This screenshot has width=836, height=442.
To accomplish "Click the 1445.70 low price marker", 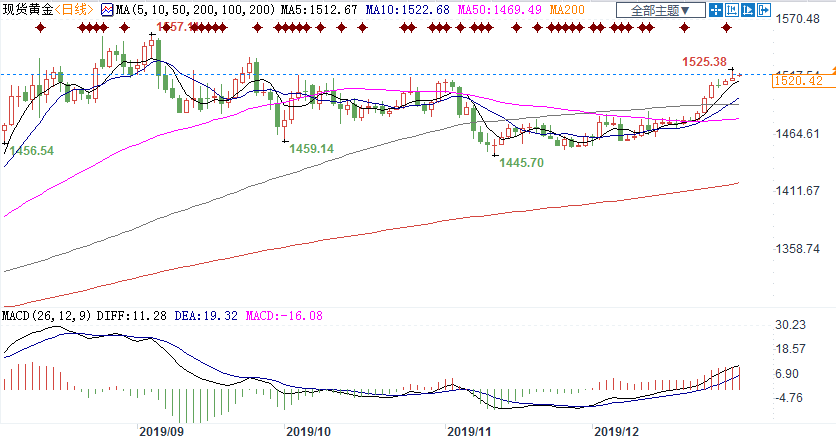I will pos(521,162).
